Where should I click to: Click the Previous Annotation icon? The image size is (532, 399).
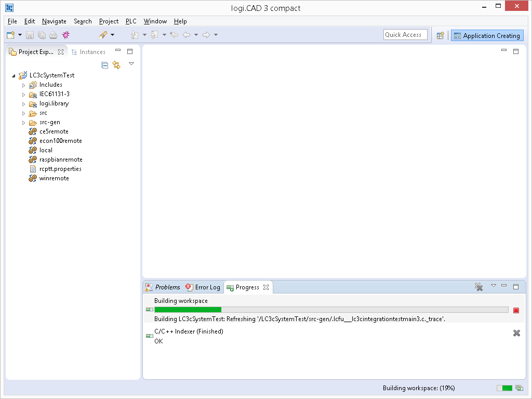(154, 35)
